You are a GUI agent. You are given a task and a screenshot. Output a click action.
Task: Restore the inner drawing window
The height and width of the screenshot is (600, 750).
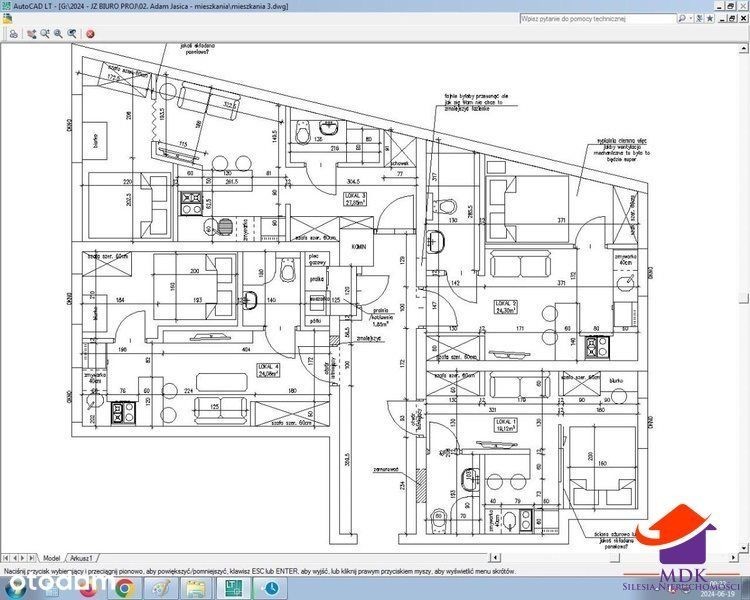733,18
